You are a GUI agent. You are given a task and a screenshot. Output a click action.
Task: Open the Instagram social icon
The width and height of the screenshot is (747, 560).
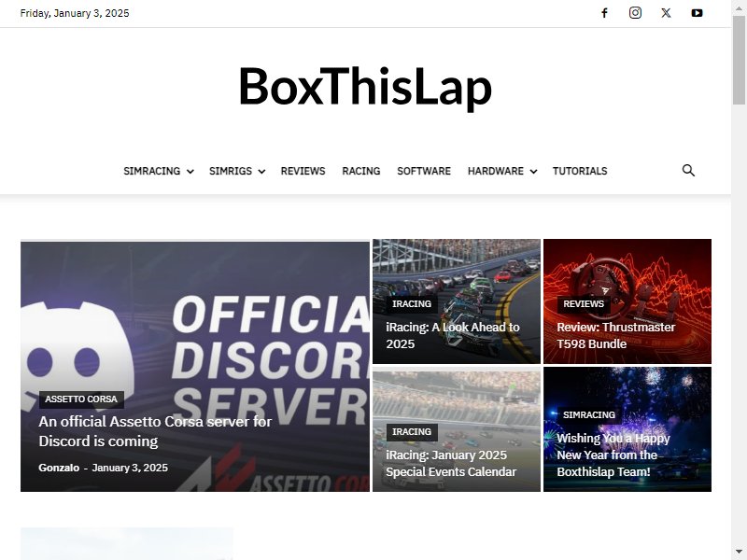635,13
